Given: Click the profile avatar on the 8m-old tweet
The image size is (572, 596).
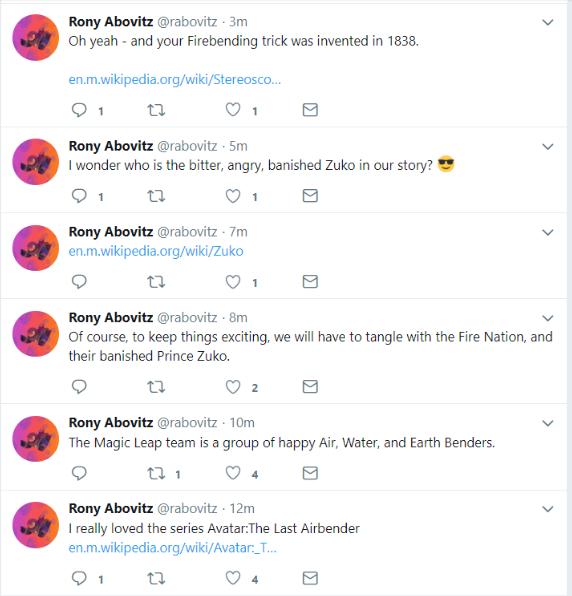Looking at the screenshot, I should [x=36, y=334].
